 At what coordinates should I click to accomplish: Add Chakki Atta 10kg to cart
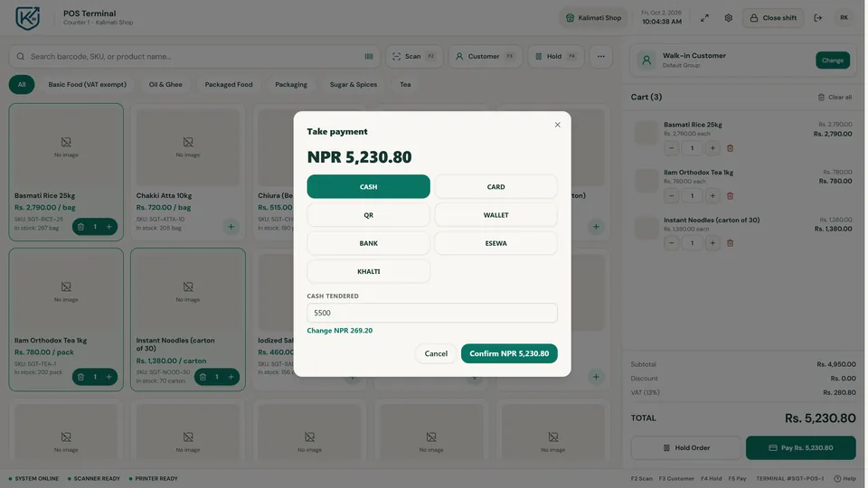231,226
